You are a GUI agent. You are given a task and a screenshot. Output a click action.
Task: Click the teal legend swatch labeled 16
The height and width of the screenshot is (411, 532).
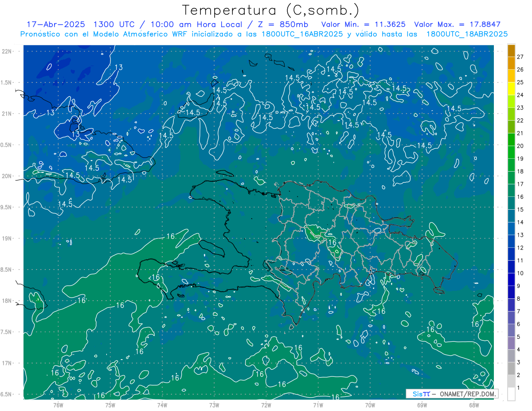[511, 191]
